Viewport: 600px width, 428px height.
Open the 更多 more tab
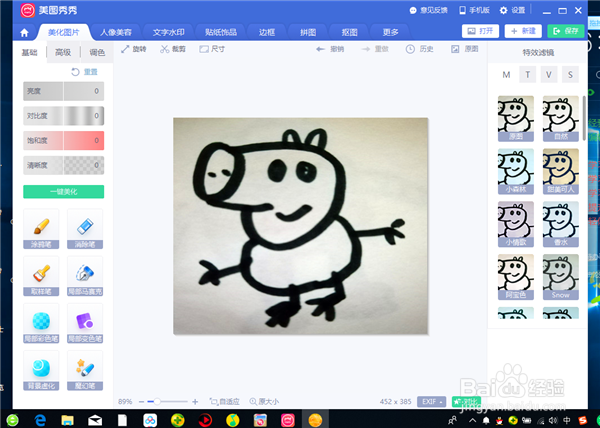[391, 33]
